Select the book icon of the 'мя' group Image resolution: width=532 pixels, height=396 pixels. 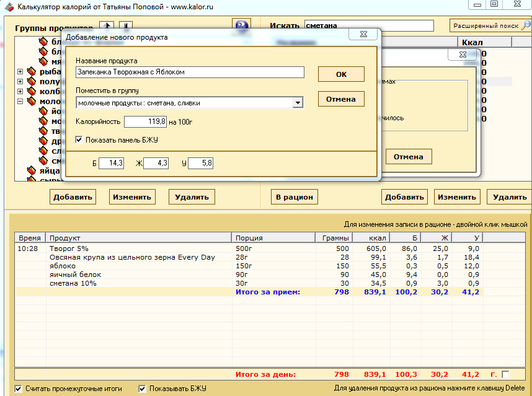tap(43, 62)
